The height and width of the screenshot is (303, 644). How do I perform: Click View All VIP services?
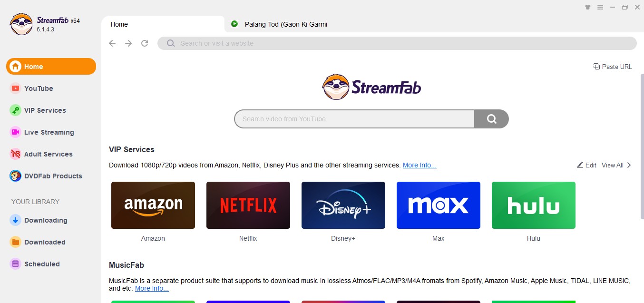click(x=612, y=165)
